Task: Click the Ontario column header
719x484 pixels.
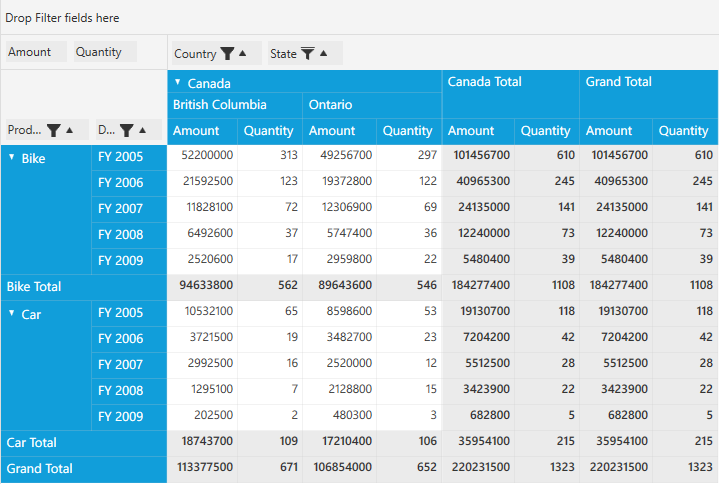Action: pyautogui.click(x=330, y=105)
